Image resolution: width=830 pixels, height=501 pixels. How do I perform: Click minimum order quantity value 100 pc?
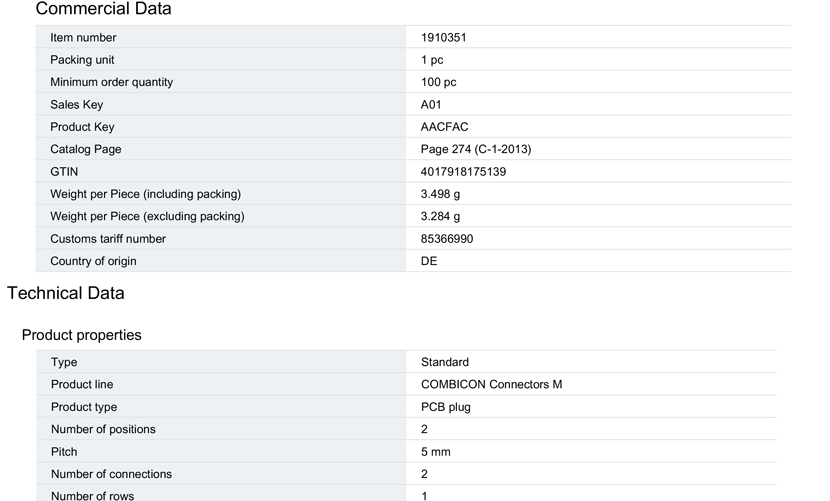[x=438, y=82]
